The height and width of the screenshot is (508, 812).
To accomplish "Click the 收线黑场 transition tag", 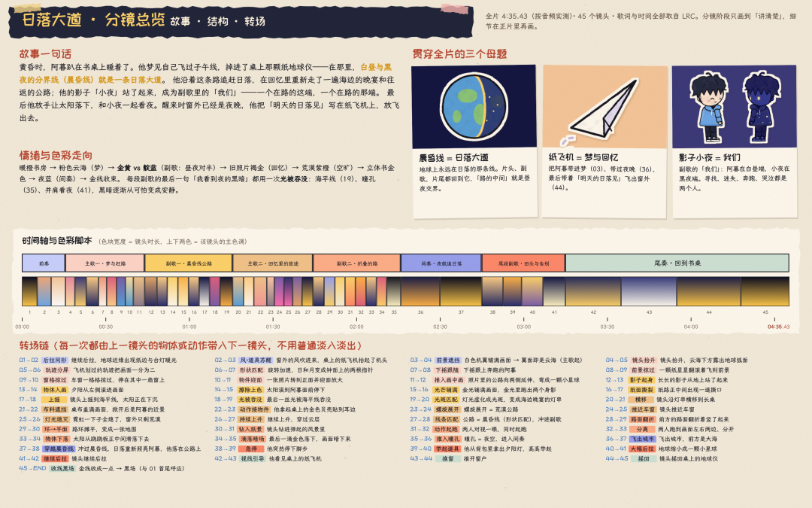I will point(62,469).
